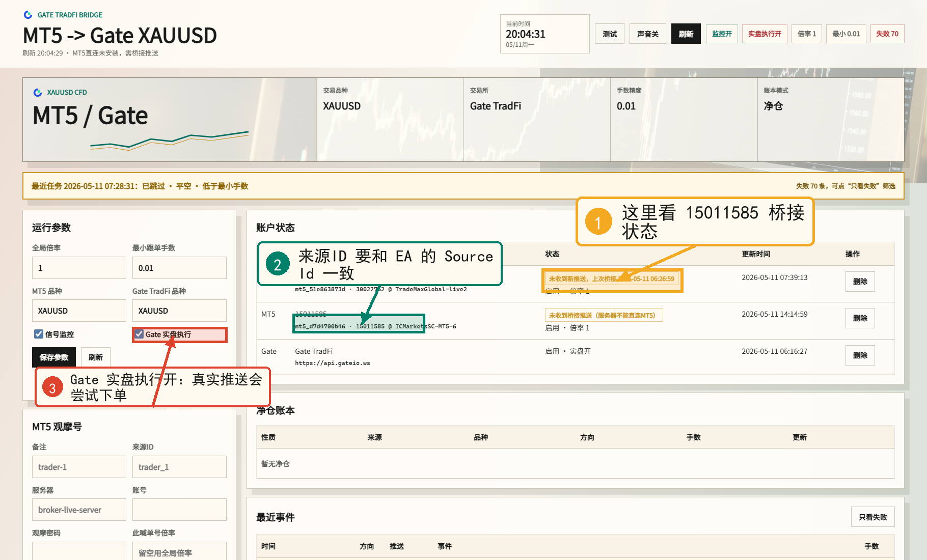Click the Gate TradFi Bridge logo icon
This screenshot has width=927, height=560.
28,15
